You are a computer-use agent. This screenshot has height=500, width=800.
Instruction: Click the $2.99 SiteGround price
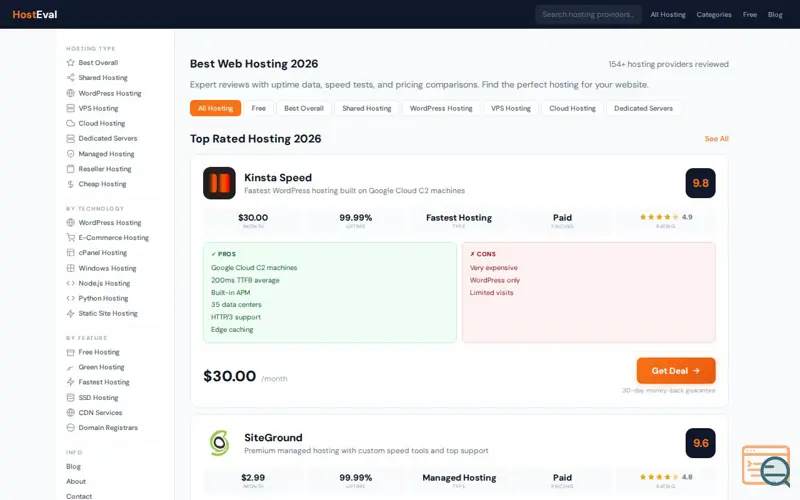pyautogui.click(x=253, y=478)
